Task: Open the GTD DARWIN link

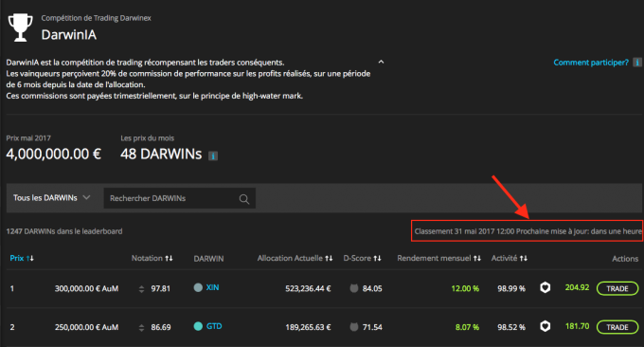Action: [x=214, y=326]
